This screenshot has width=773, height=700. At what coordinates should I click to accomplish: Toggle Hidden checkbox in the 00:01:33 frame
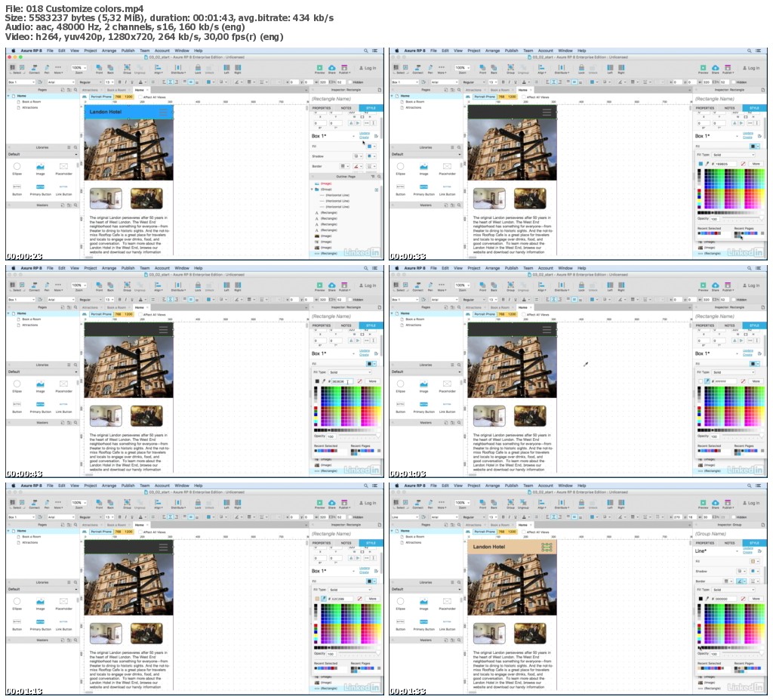tap(734, 517)
